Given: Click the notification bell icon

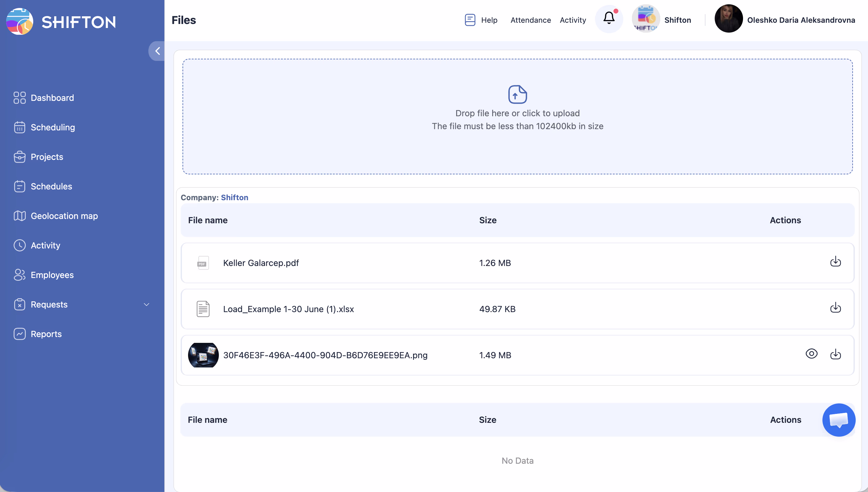Looking at the screenshot, I should click(609, 18).
